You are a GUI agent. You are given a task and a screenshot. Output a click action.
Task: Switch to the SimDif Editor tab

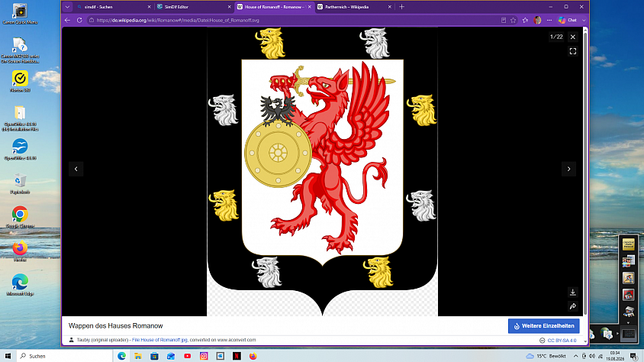click(x=193, y=7)
